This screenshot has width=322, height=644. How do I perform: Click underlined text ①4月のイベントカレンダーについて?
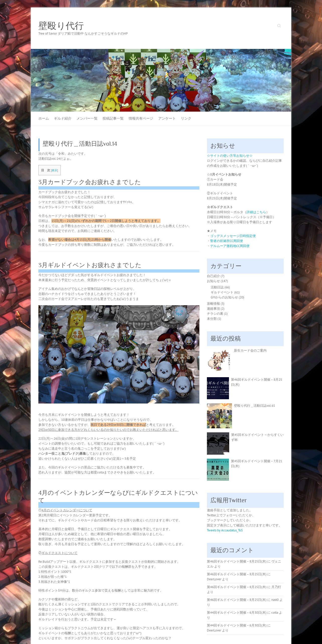65,510
